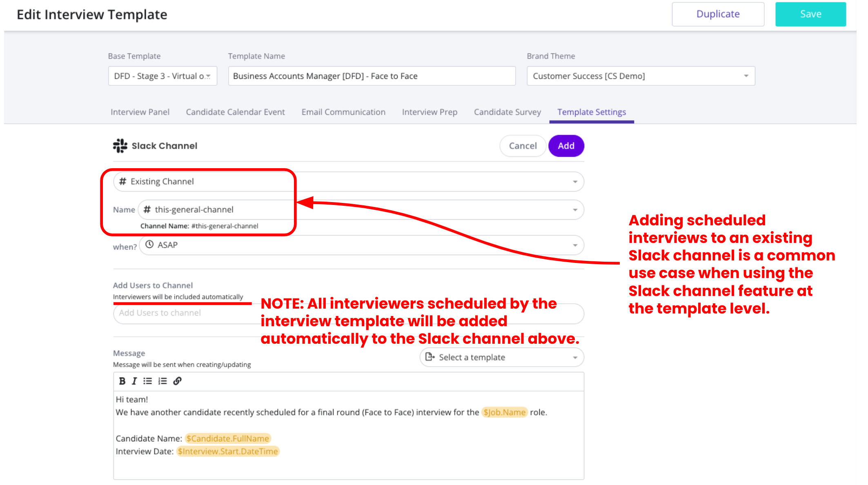868x485 pixels.
Task: Click the Italic formatting icon
Action: pyautogui.click(x=134, y=381)
